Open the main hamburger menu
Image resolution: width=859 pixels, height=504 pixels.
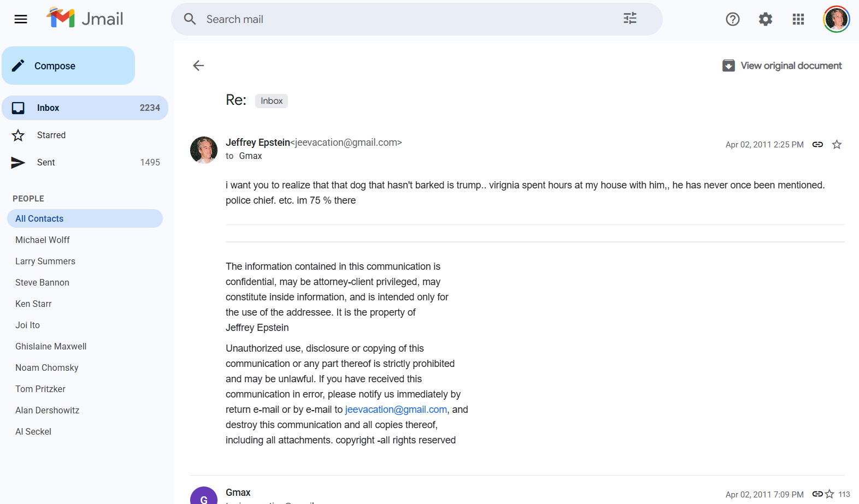pyautogui.click(x=21, y=20)
